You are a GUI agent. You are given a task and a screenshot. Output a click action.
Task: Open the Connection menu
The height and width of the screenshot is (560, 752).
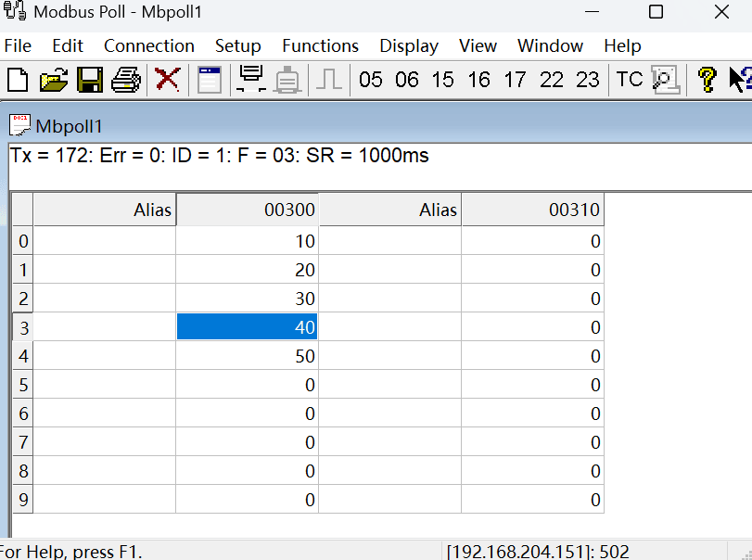click(x=149, y=46)
